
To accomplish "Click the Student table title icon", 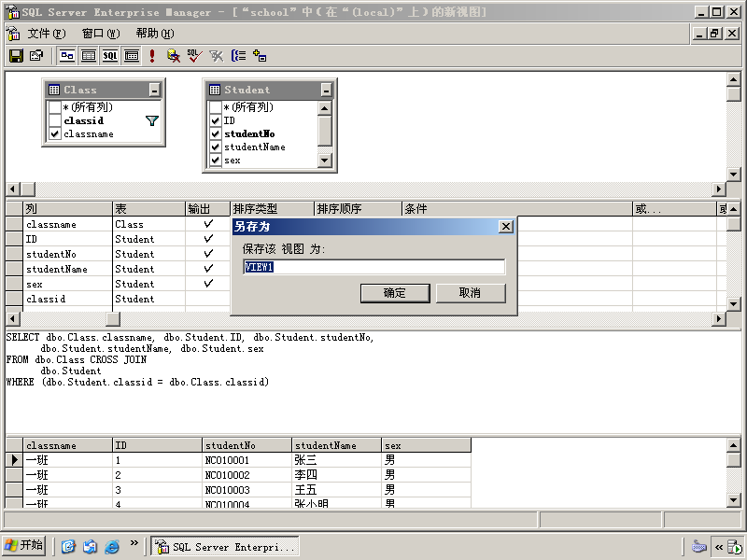I will [215, 90].
